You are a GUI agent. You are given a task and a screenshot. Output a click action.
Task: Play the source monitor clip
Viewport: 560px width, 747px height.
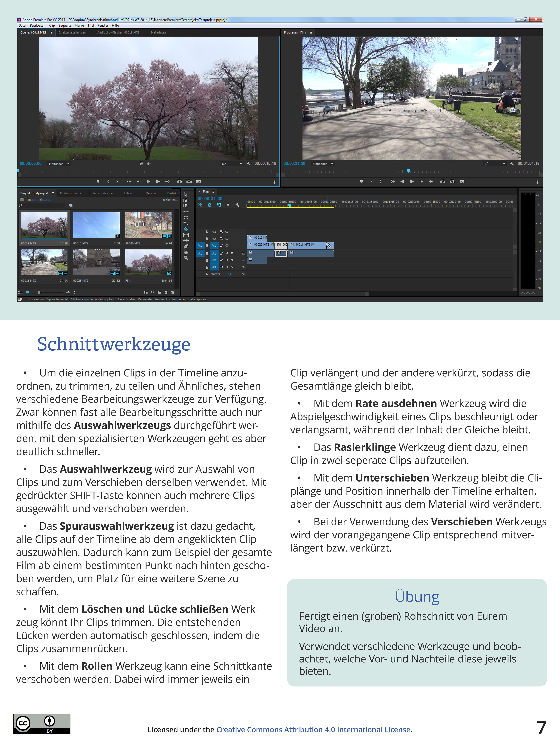tap(148, 182)
